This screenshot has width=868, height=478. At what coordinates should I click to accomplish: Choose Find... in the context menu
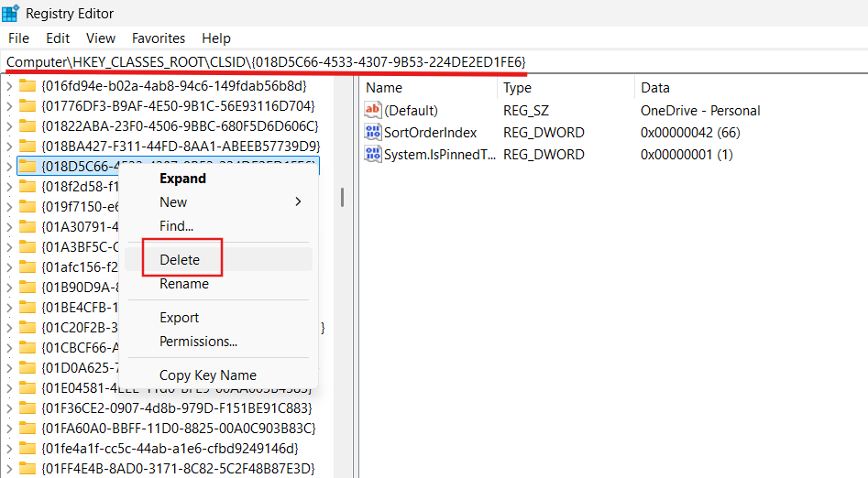[219, 225]
